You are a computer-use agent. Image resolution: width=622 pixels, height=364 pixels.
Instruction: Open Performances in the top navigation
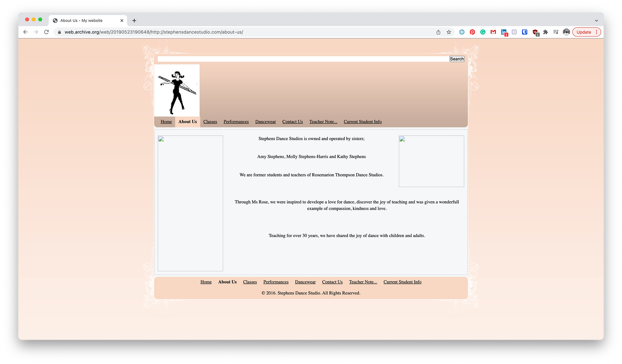point(236,122)
